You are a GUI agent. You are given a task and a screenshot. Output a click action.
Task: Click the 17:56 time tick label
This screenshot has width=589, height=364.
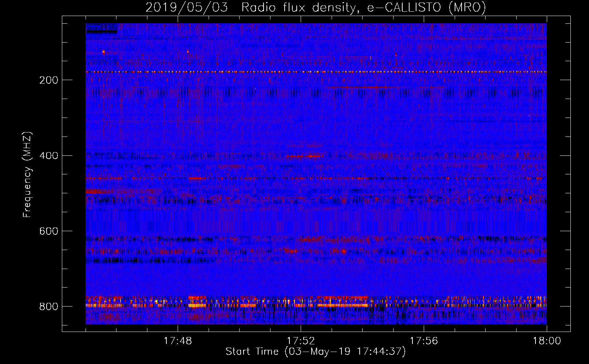click(424, 341)
